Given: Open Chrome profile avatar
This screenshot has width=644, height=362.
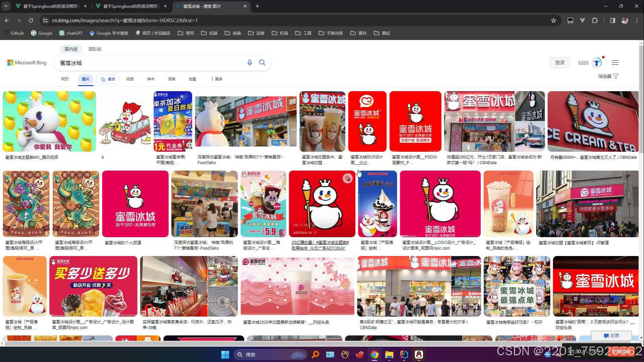Looking at the screenshot, I should [625, 21].
